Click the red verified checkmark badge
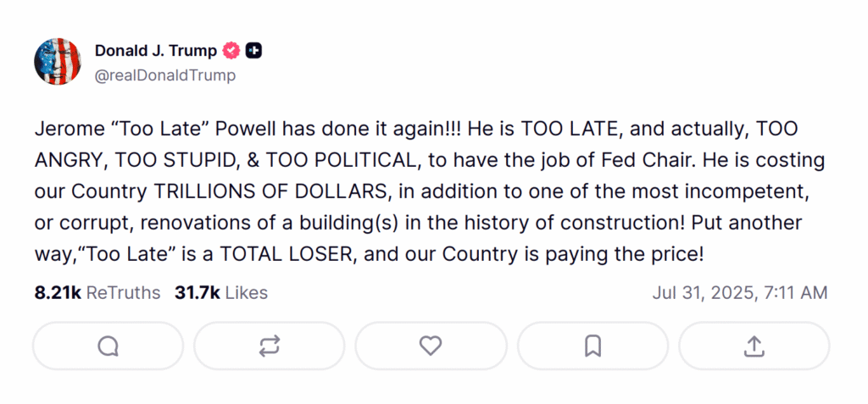868x404 pixels. click(231, 51)
